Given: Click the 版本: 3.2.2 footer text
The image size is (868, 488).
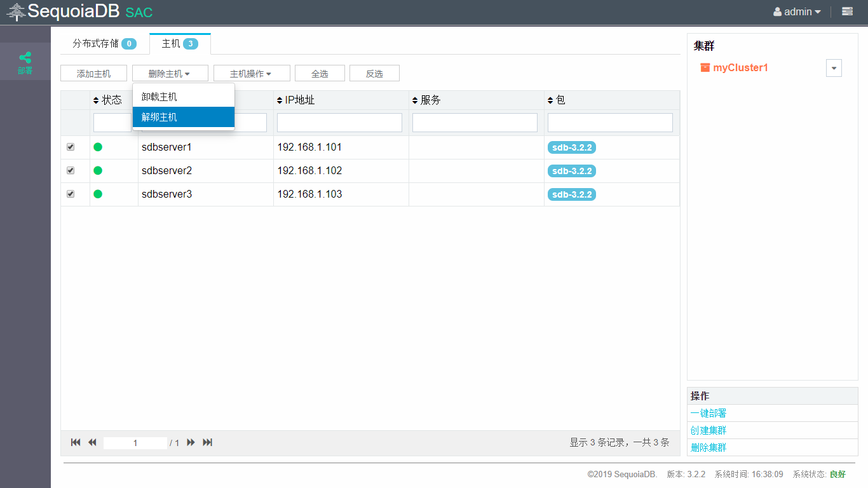Looking at the screenshot, I should tap(686, 474).
